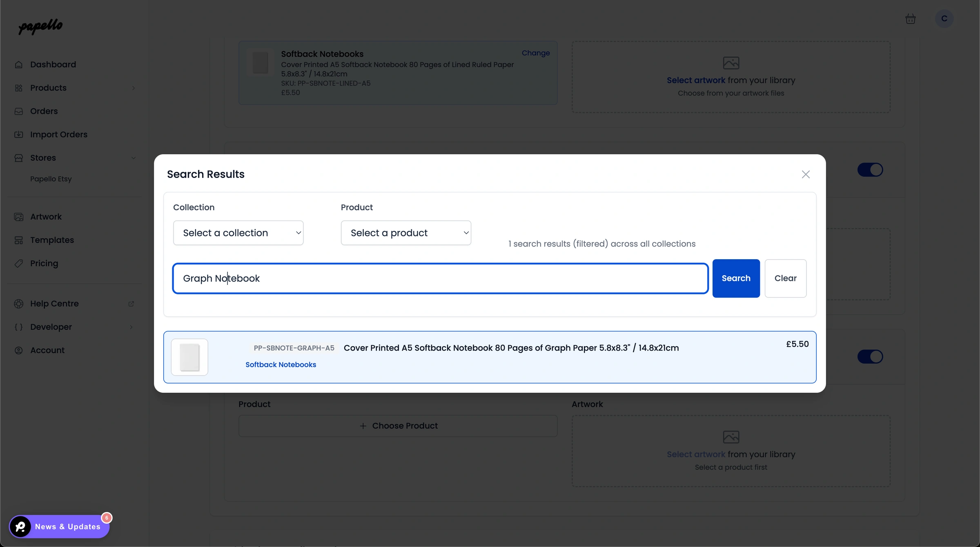Click the Templates sidebar icon
The height and width of the screenshot is (547, 980).
click(19, 240)
